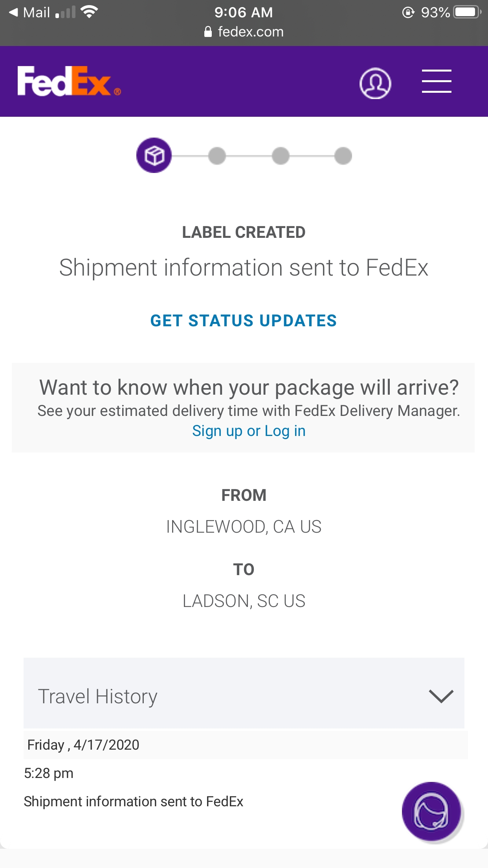Click the LABEL CREATED status heading
This screenshot has height=868, width=488.
pyautogui.click(x=244, y=232)
